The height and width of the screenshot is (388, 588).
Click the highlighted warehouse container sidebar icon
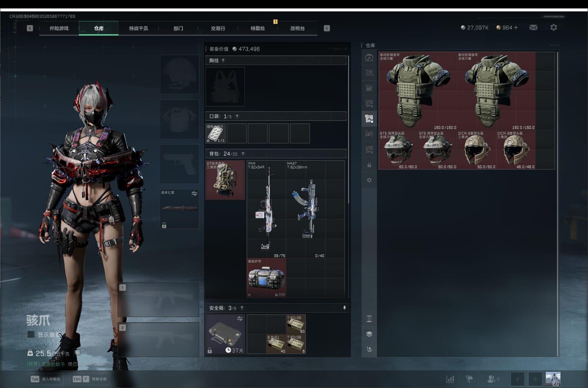coord(369,118)
